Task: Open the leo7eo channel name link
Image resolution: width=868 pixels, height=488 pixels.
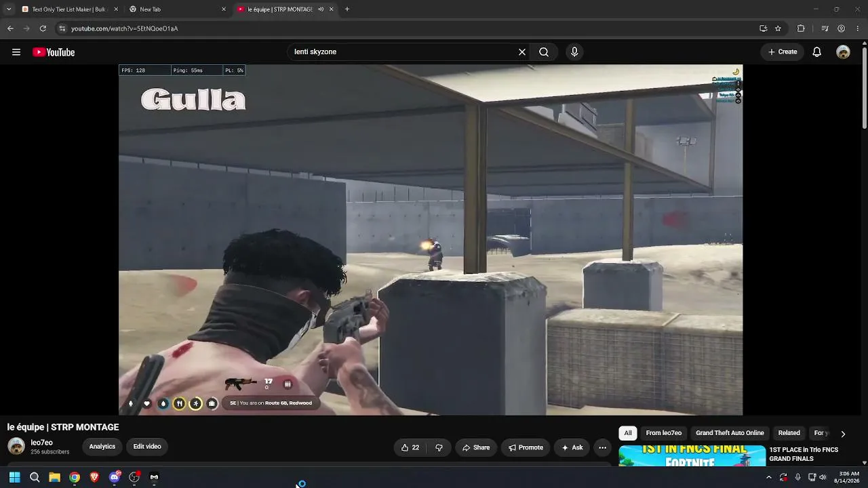Action: [x=41, y=443]
